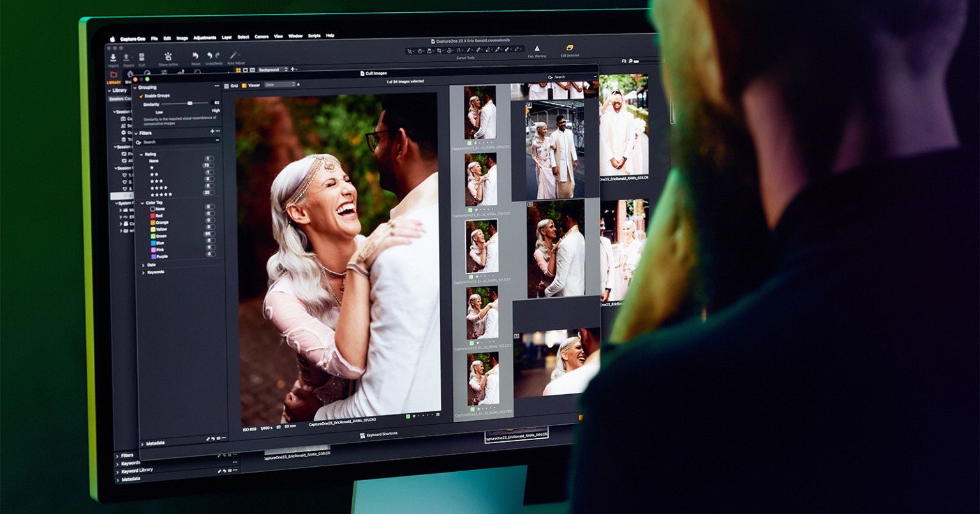The width and height of the screenshot is (980, 514).
Task: Click the Reset adjustments icon
Action: point(195,56)
